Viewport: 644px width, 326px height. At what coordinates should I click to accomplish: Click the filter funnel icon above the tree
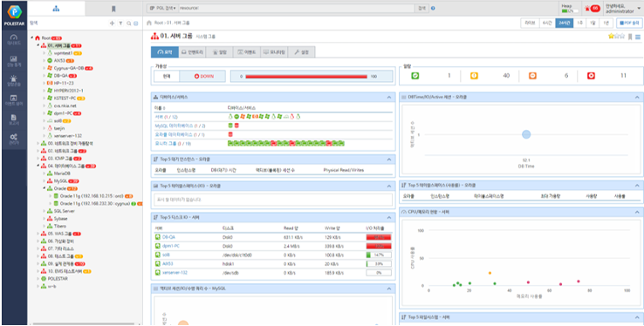(120, 24)
